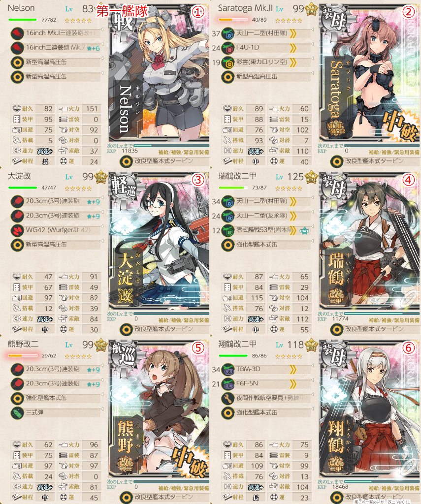Image resolution: width=421 pixels, height=504 pixels.
Task: Click the TBM-3D night torpedo bomber icon
Action: (x=227, y=369)
